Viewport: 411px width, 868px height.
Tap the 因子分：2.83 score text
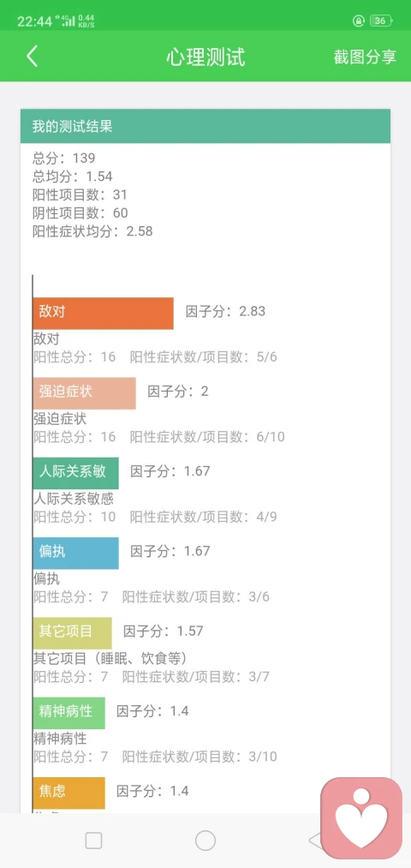225,311
